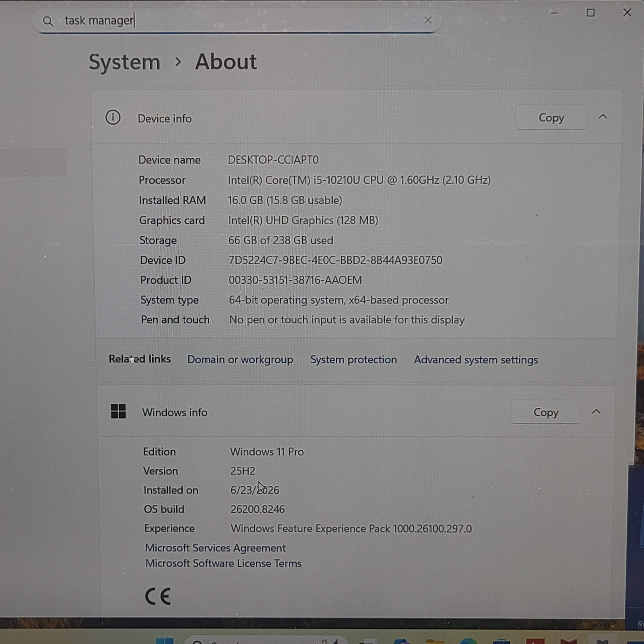
Task: Select the 16.0 GB installed RAM value
Action: pyautogui.click(x=285, y=200)
